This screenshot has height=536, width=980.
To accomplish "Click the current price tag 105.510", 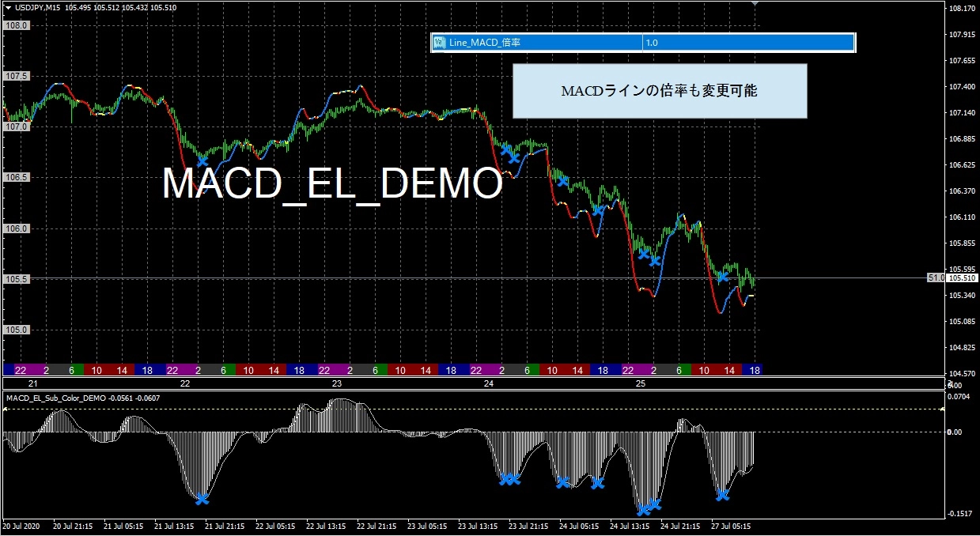I will 963,278.
